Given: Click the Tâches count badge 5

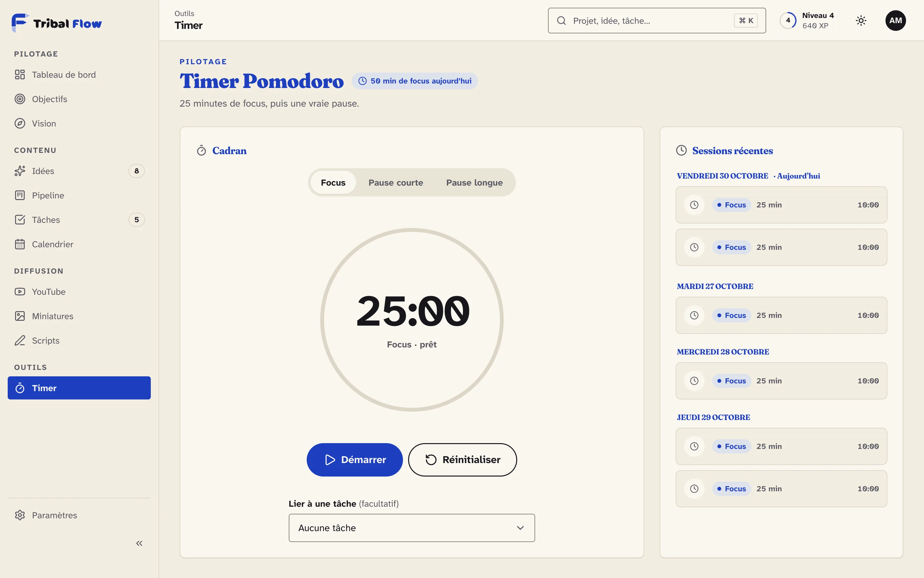Looking at the screenshot, I should (137, 220).
